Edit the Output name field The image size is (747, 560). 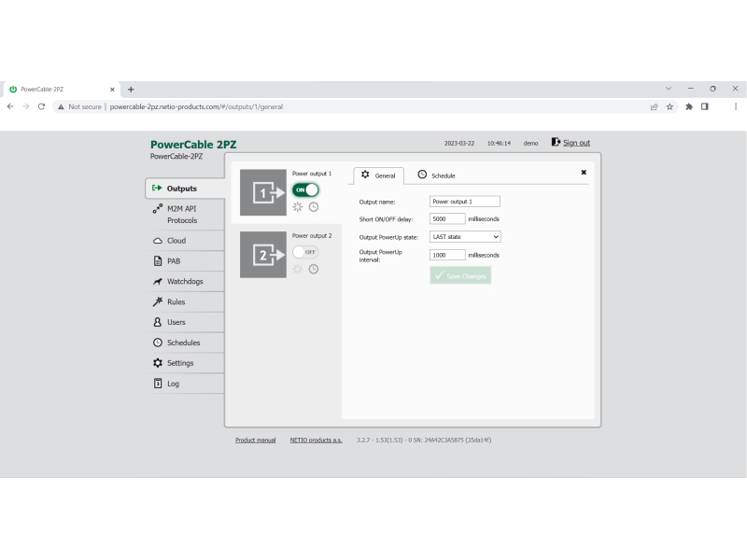click(x=465, y=202)
